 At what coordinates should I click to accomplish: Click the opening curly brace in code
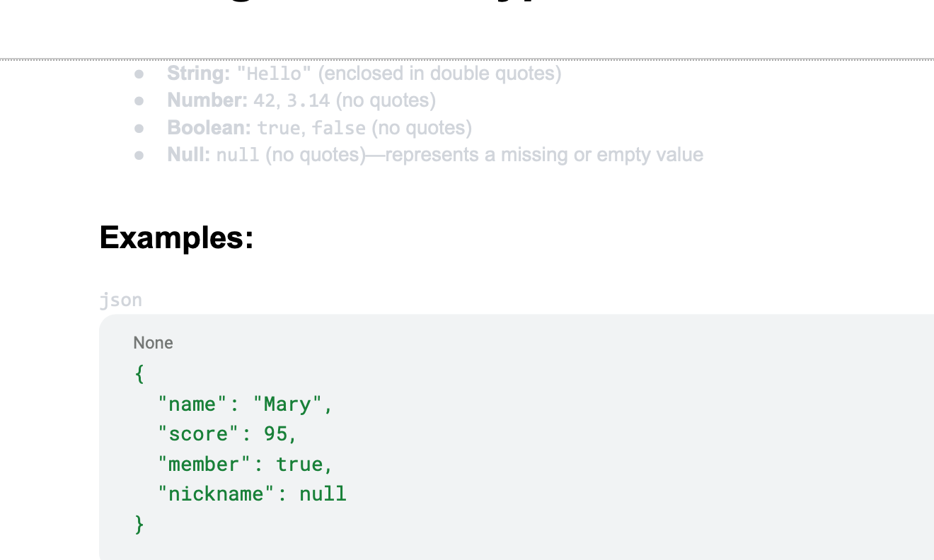click(x=139, y=374)
